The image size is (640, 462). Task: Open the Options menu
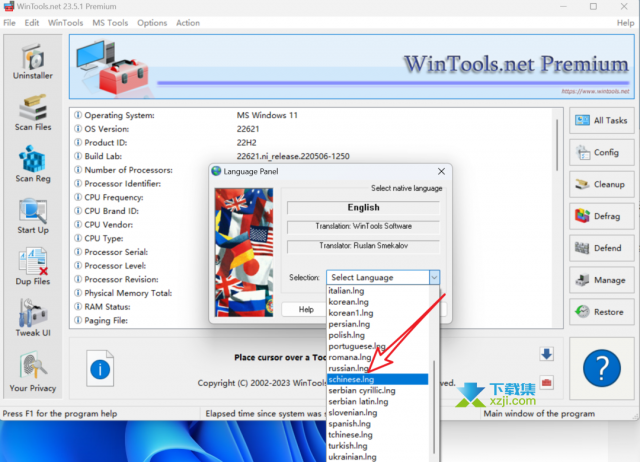click(152, 23)
